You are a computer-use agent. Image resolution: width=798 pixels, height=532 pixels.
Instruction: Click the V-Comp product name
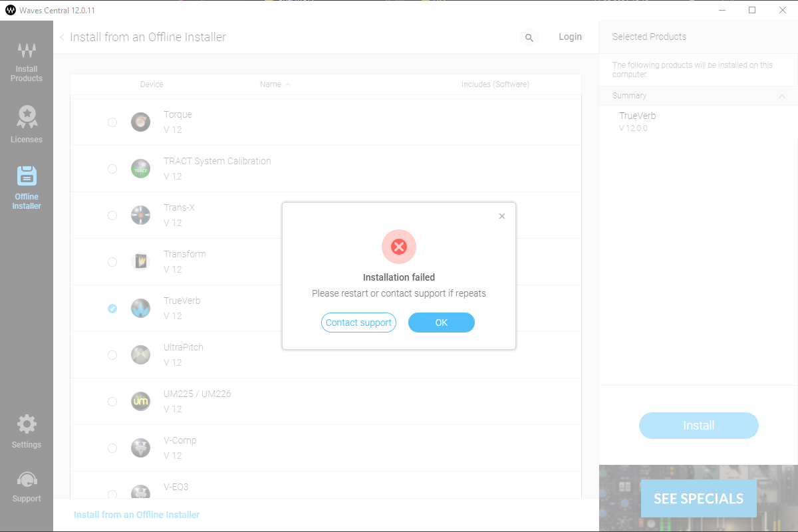180,440
